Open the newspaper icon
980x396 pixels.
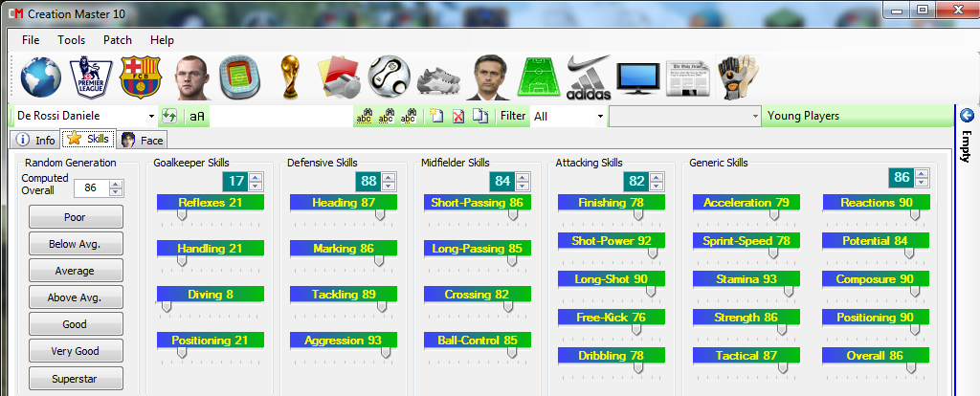(686, 77)
